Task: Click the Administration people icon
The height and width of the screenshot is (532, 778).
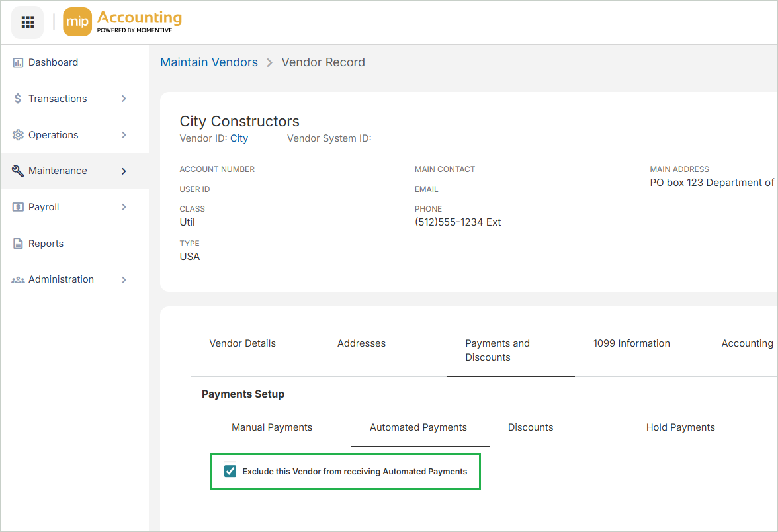Action: [18, 280]
